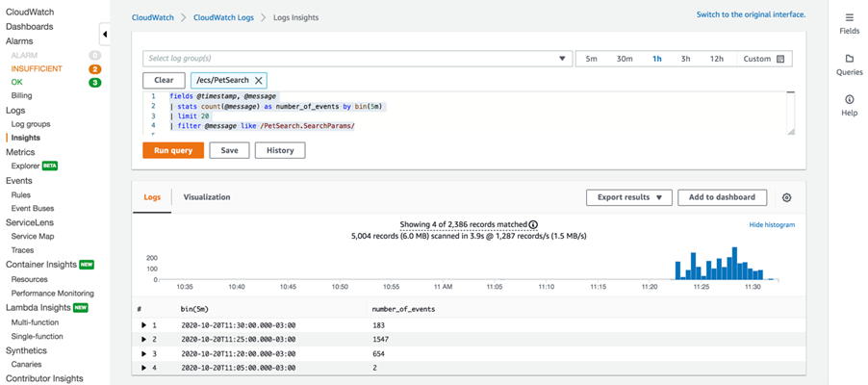
Task: Open the Help info icon
Action: coord(849,99)
